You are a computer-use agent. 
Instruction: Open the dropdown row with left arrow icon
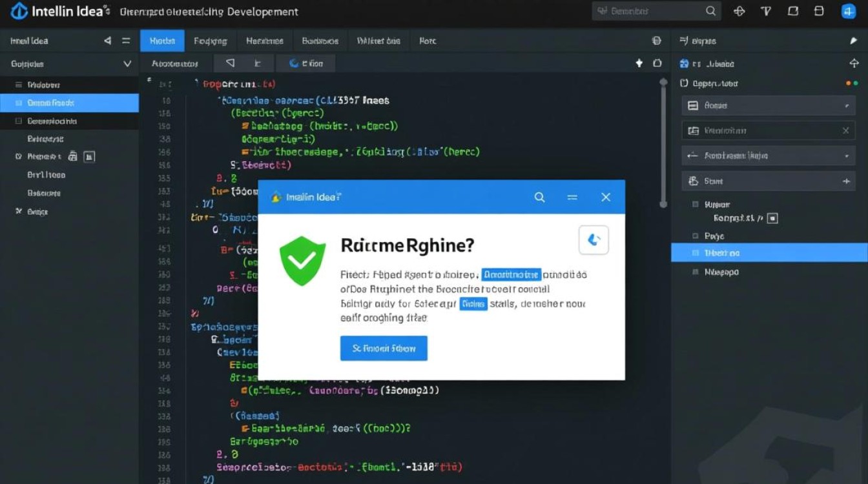769,156
